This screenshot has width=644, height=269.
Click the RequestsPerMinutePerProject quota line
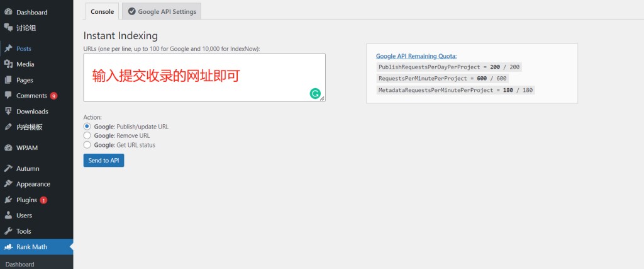point(442,78)
